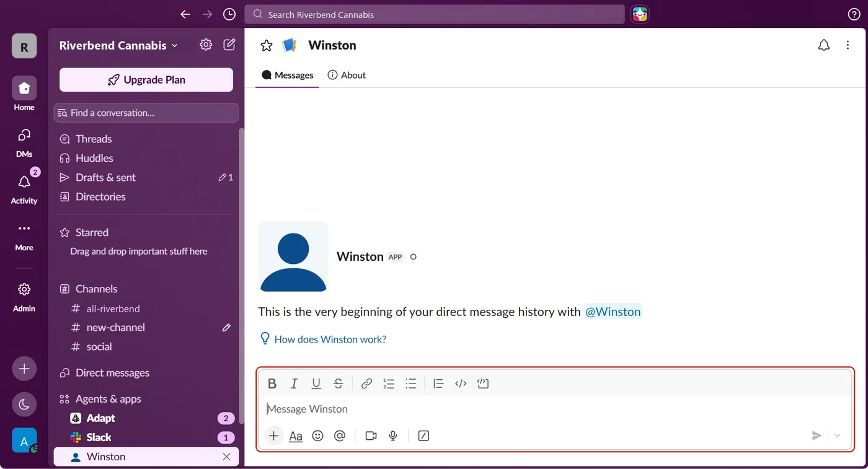Open slash shortcuts menu
The height and width of the screenshot is (469, 868).
pos(423,436)
